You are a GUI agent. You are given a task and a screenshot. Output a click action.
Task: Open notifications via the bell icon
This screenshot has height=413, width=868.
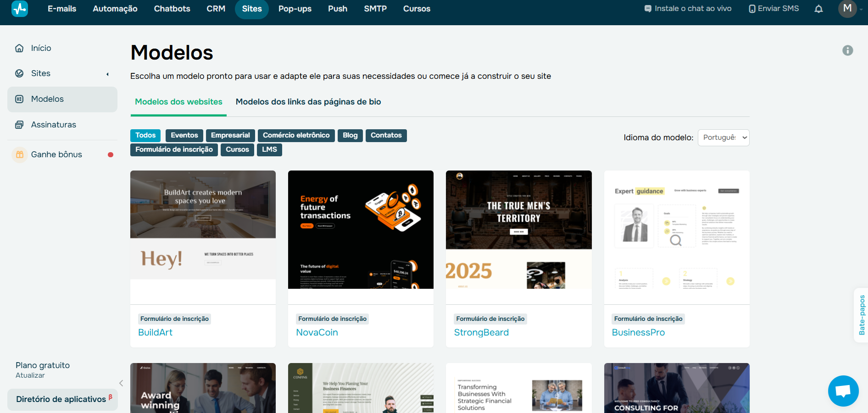tap(818, 9)
